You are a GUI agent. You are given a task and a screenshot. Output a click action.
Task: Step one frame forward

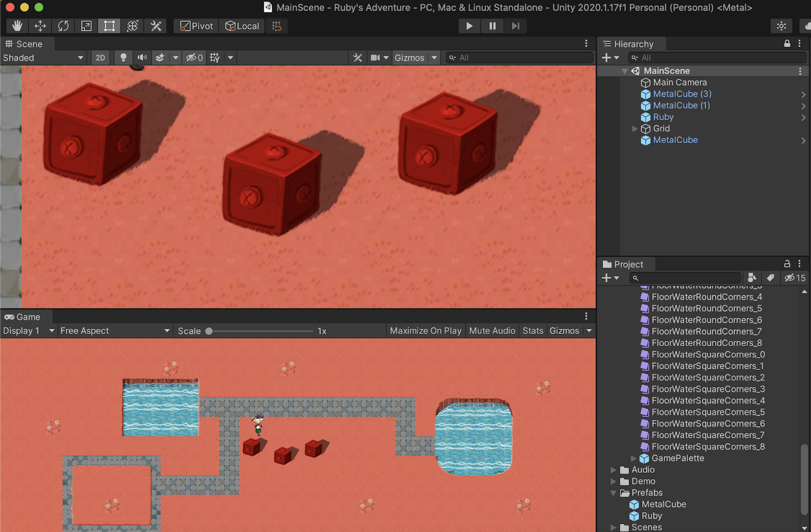(515, 26)
